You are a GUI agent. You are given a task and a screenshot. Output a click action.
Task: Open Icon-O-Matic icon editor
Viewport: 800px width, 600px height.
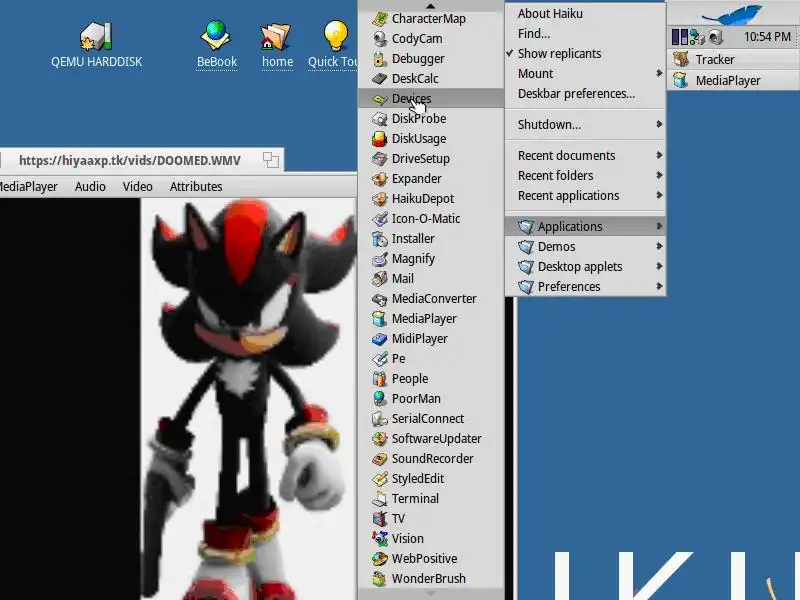click(x=380, y=218)
